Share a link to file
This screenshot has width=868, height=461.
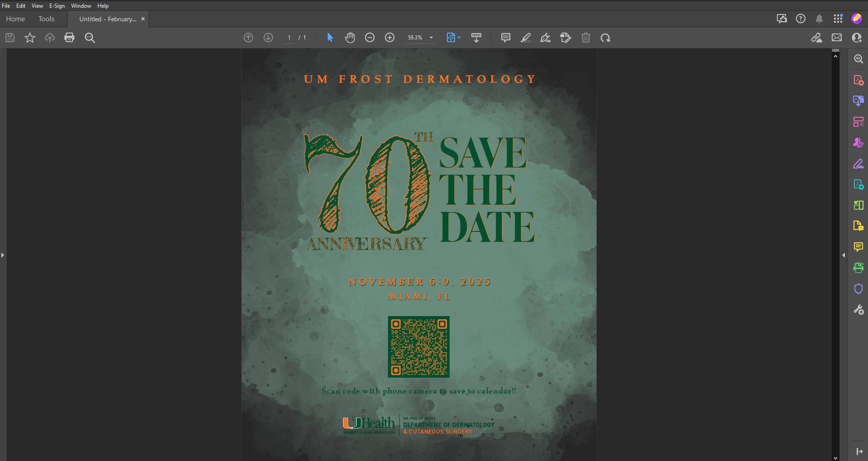(x=817, y=38)
